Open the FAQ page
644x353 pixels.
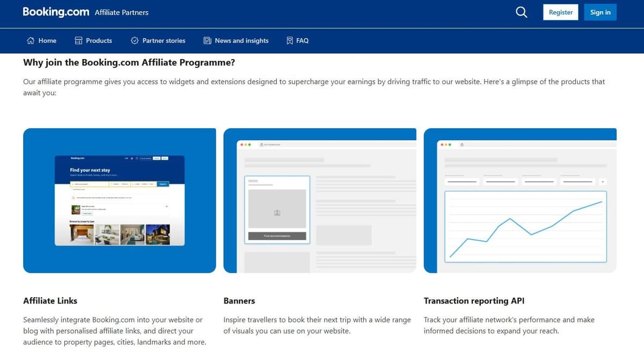click(297, 40)
